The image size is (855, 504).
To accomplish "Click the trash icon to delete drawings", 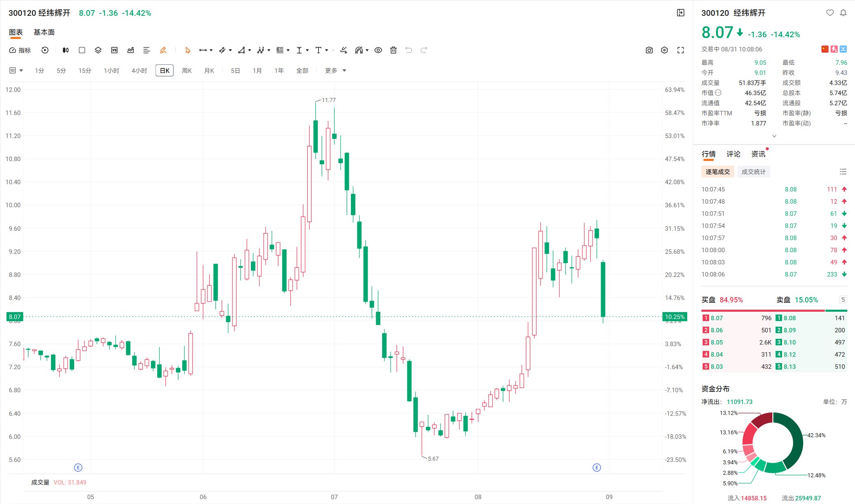I will click(393, 50).
